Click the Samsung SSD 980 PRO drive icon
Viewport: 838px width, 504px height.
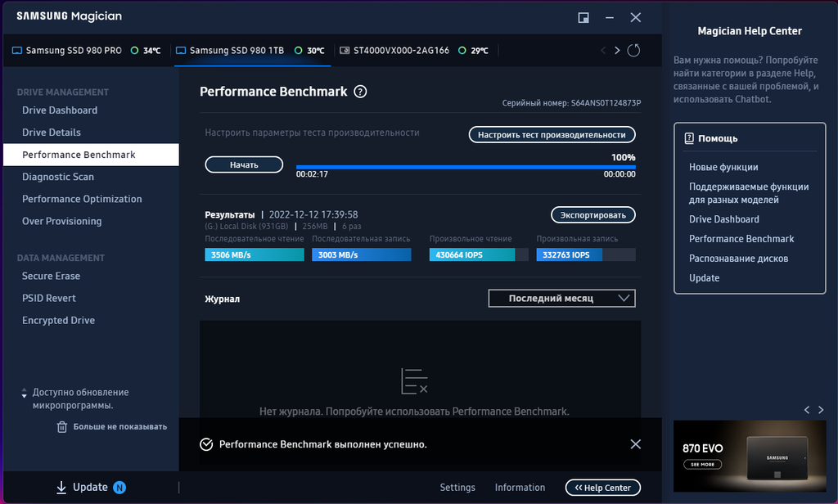tap(17, 51)
